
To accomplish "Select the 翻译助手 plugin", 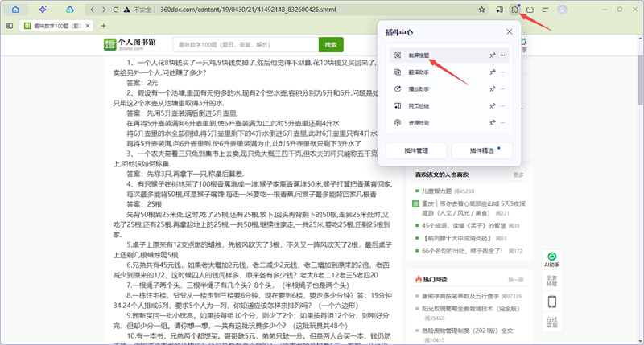I will [x=449, y=72].
